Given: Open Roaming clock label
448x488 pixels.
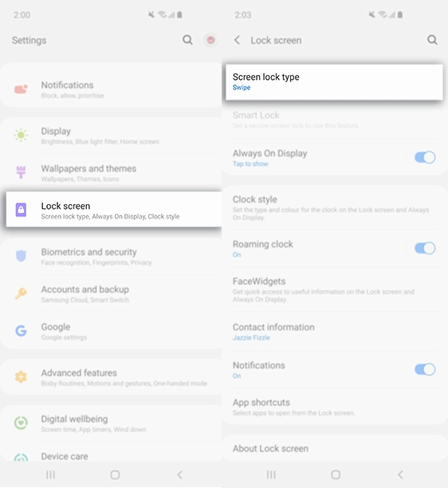Looking at the screenshot, I should pyautogui.click(x=263, y=244).
